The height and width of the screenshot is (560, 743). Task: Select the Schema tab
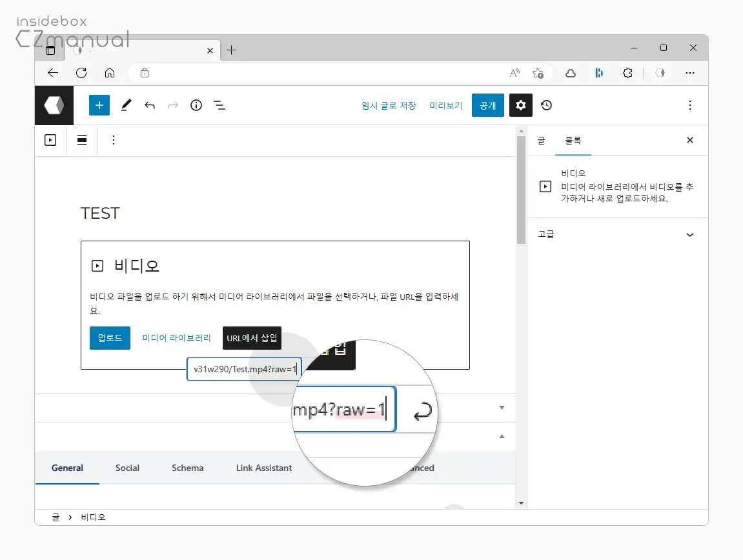[188, 468]
